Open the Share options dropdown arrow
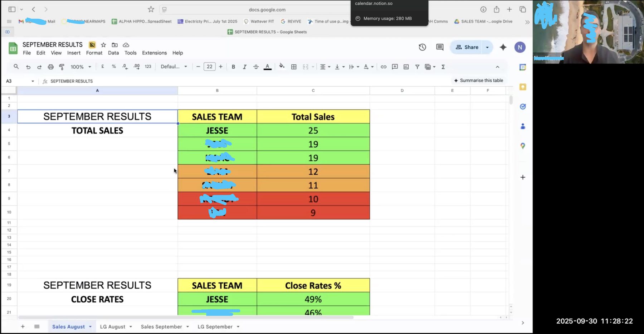Viewport: 644px width, 334px height. pyautogui.click(x=487, y=47)
